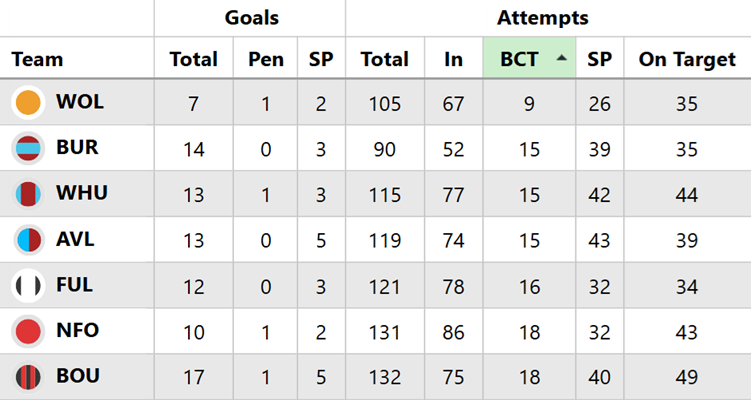This screenshot has width=753, height=401.
Task: Select the Attempts column group header
Action: [x=542, y=18]
